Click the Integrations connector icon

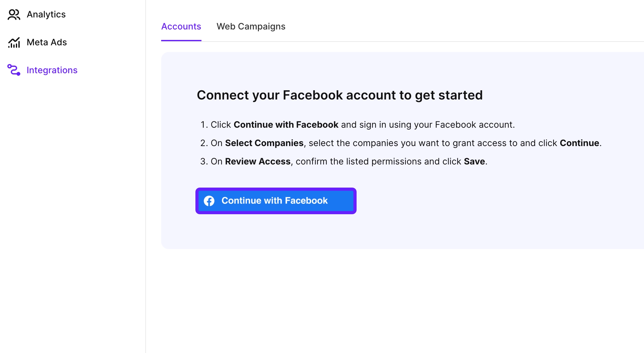[x=14, y=70]
